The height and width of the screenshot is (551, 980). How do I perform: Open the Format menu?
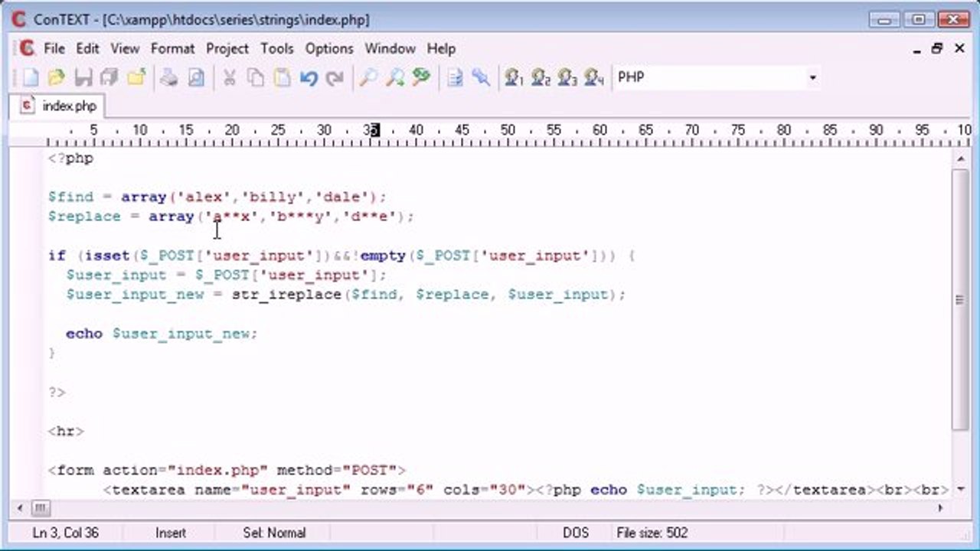(x=172, y=48)
